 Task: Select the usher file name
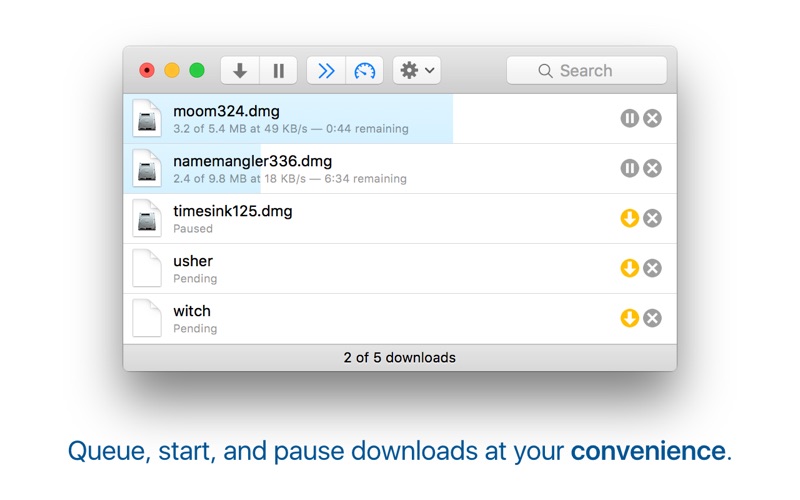pos(193,261)
